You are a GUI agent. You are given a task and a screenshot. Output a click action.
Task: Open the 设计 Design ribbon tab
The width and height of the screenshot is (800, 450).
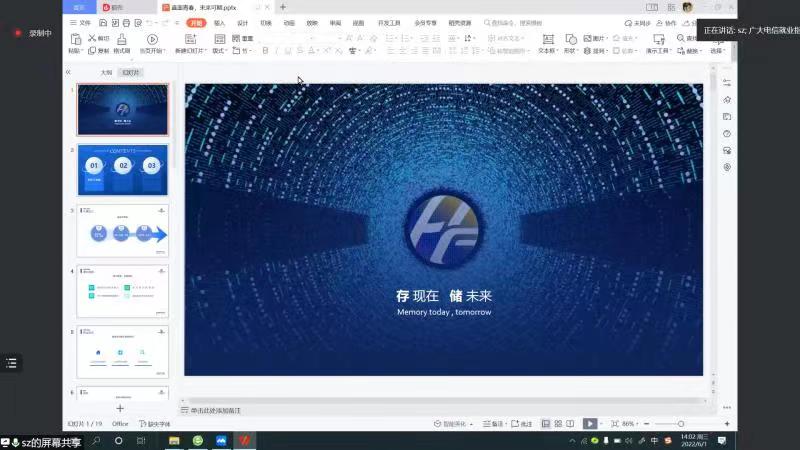[242, 22]
